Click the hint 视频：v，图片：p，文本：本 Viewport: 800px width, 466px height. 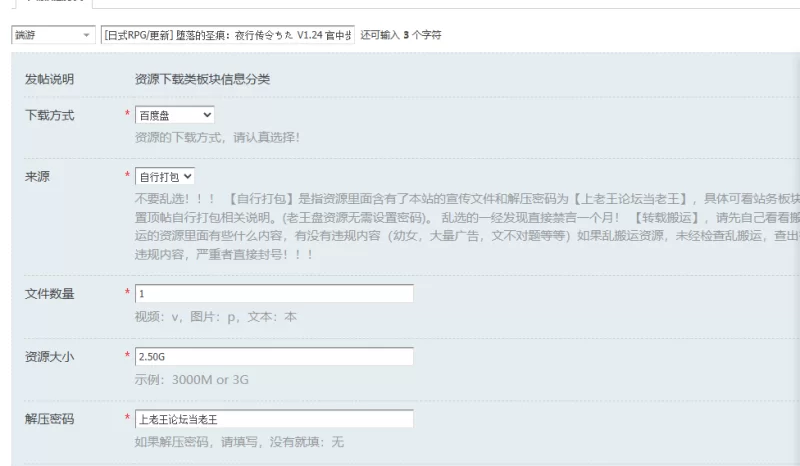215,317
